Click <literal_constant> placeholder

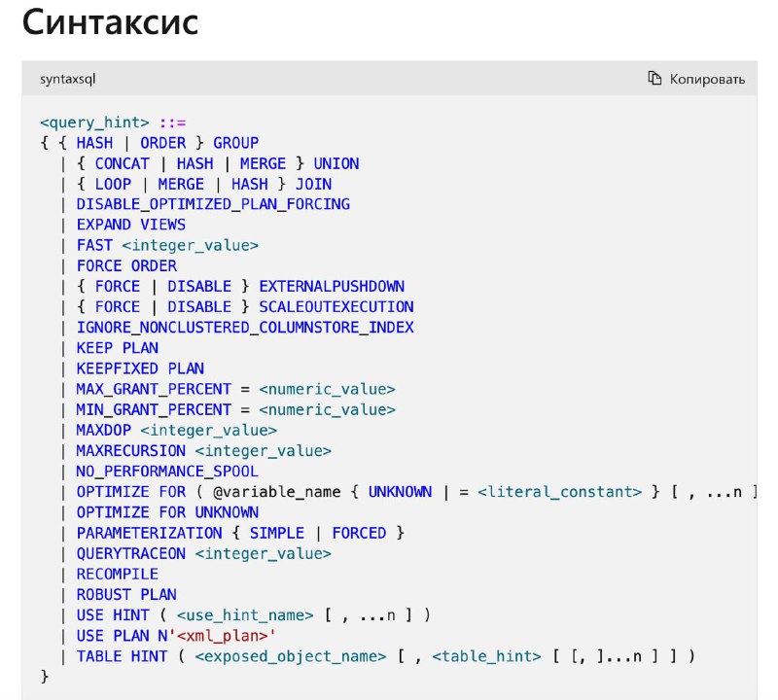[x=560, y=492]
